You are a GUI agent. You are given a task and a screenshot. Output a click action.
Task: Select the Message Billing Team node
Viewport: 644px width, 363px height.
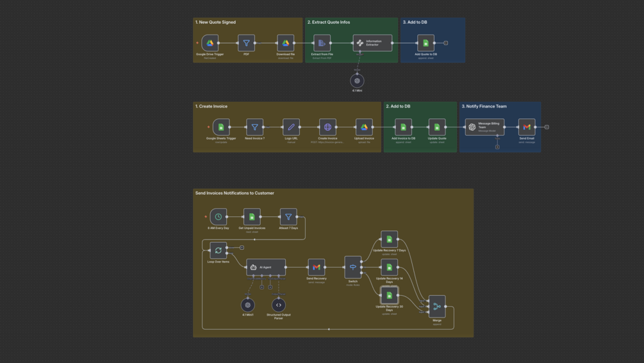coord(484,127)
